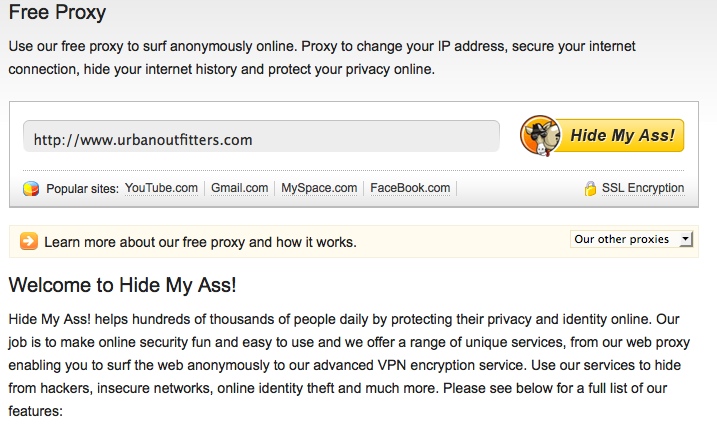The width and height of the screenshot is (717, 433).
Task: Click the Free Proxy heading
Action: click(57, 12)
